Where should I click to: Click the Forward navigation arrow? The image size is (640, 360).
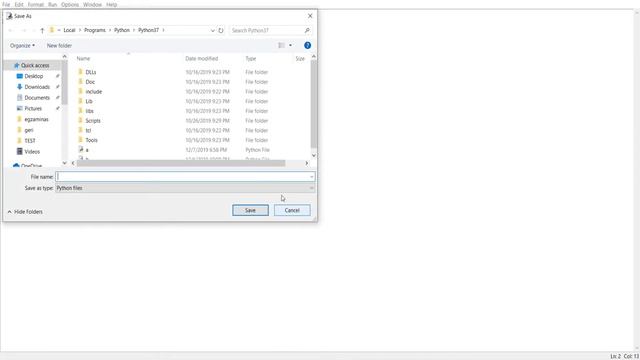[24, 31]
